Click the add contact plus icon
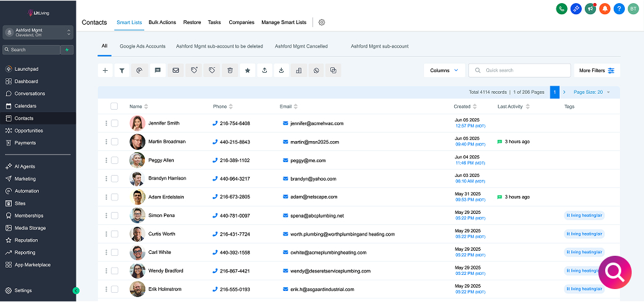Screen dimensions: 644x302 (105, 70)
